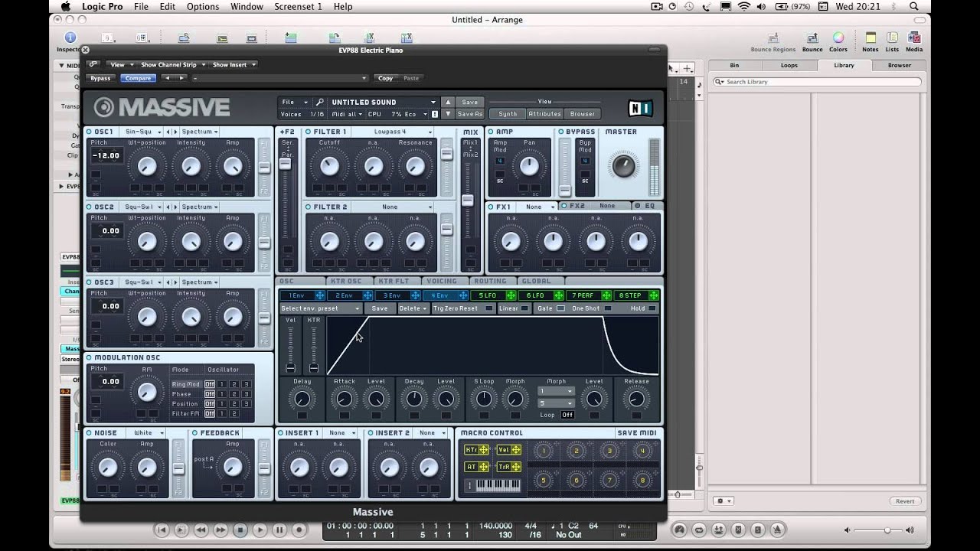Click the Bounce Regions toolbar icon
Screen dimensions: 980x551
(x=773, y=37)
